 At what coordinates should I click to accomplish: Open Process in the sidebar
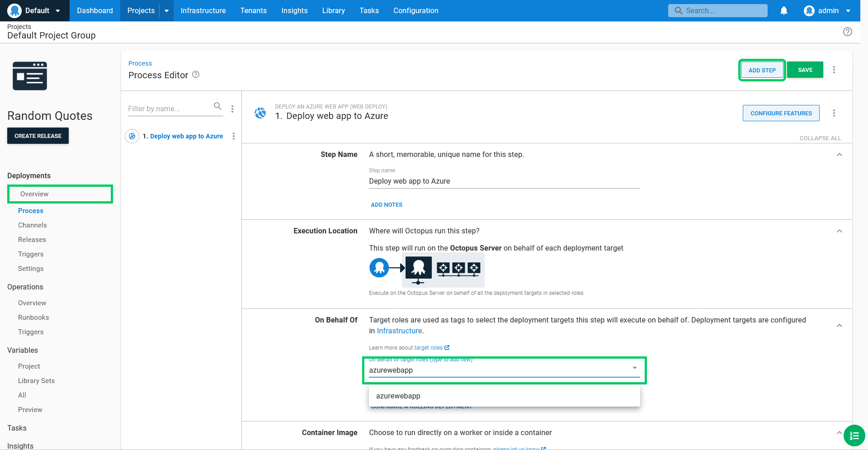tap(31, 211)
